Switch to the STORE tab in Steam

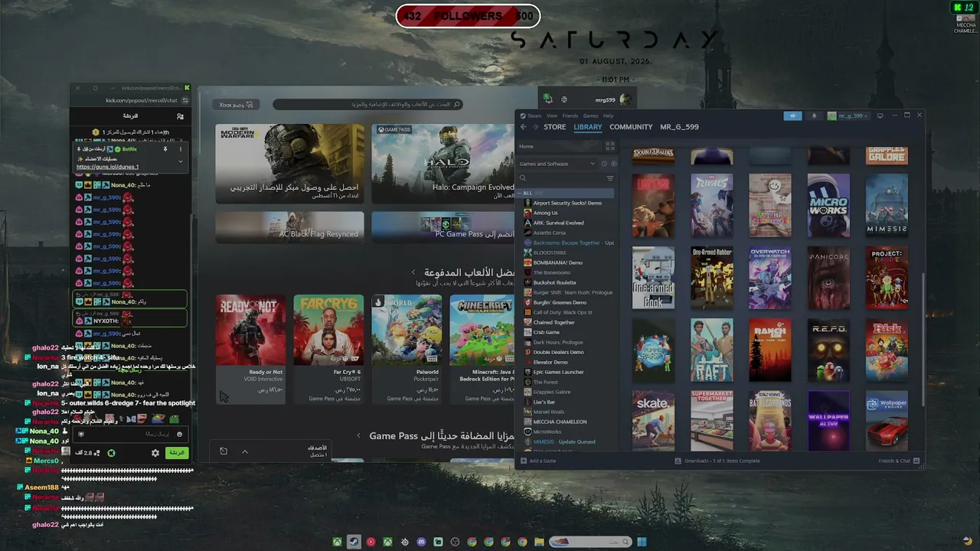point(555,127)
